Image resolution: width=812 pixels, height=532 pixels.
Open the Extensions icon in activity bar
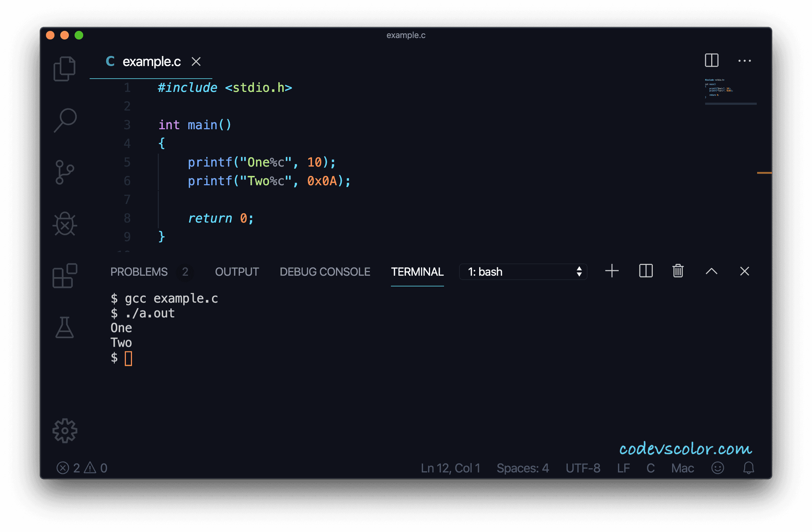pyautogui.click(x=65, y=276)
